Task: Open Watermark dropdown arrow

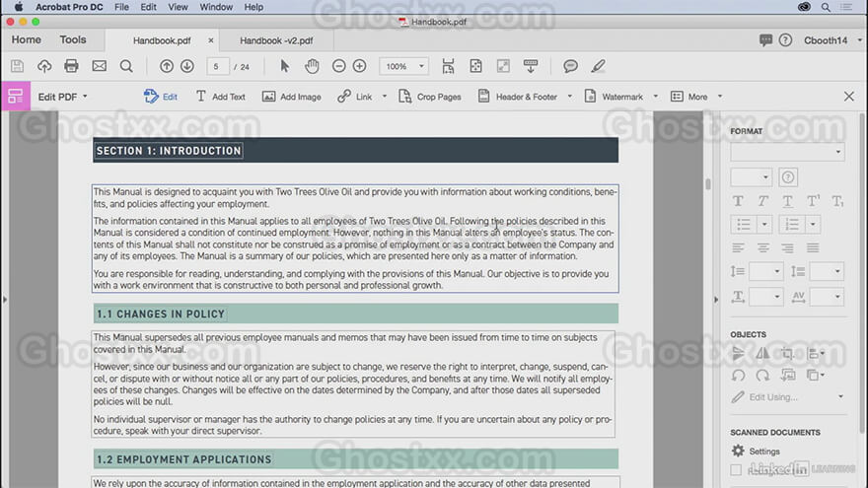Action: click(x=655, y=97)
